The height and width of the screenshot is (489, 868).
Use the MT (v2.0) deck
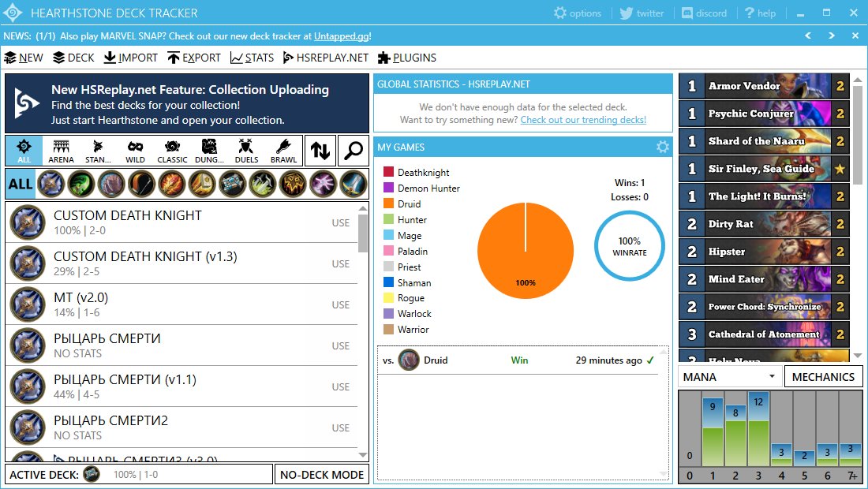pyautogui.click(x=340, y=304)
